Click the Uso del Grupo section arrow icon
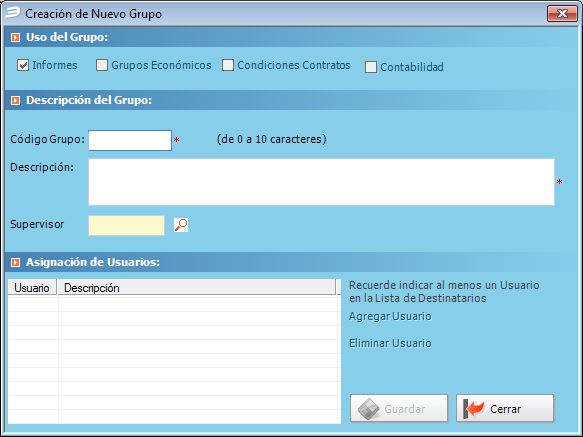This screenshot has width=583, height=437. tap(16, 37)
